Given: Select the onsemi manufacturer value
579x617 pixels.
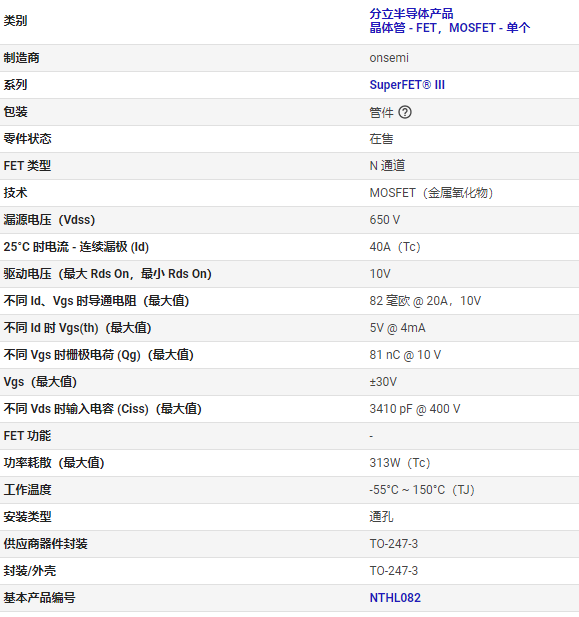Looking at the screenshot, I should 389,58.
